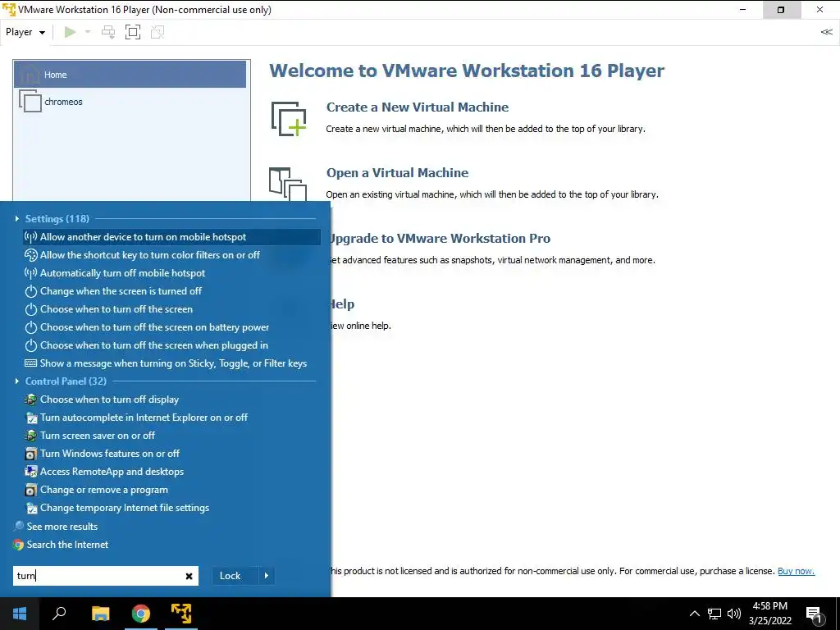
Task: Open Google Chrome from the taskbar
Action: click(141, 614)
